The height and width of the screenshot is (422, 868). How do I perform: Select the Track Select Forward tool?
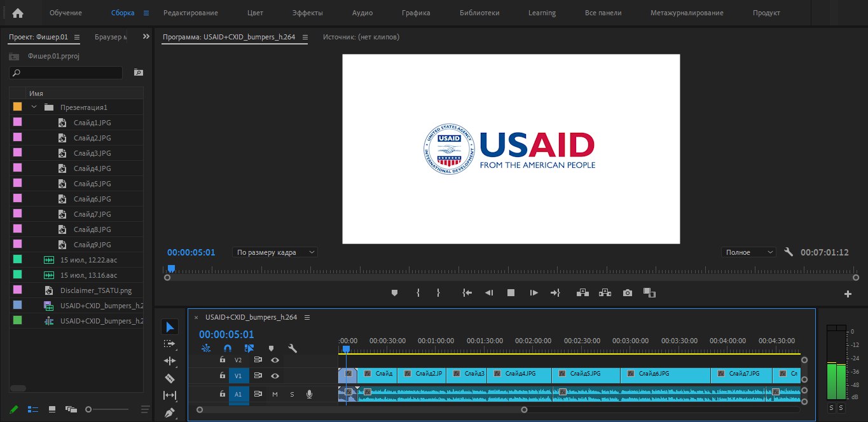click(x=170, y=344)
